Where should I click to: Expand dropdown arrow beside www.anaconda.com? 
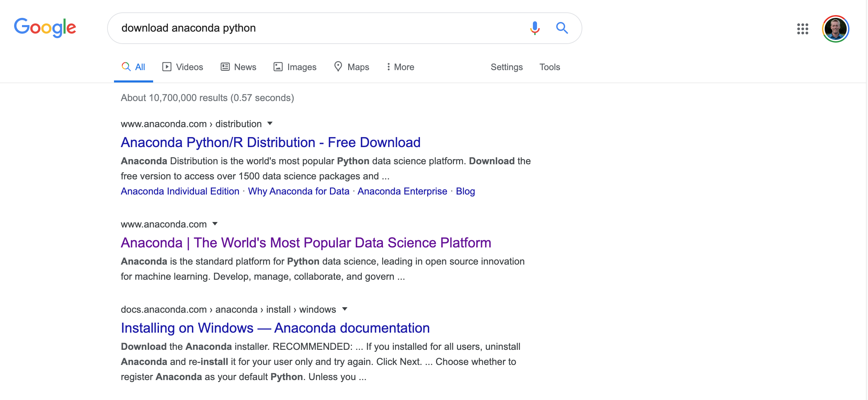click(x=215, y=224)
